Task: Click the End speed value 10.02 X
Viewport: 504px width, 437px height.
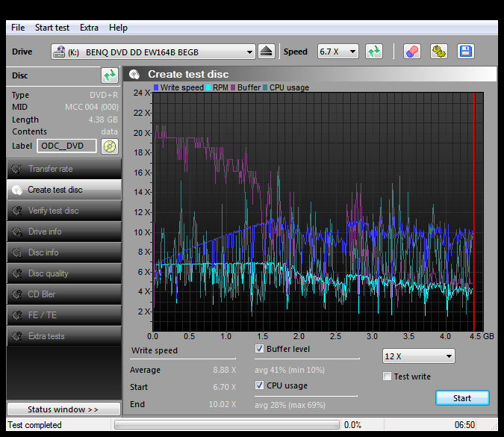Action: [223, 404]
